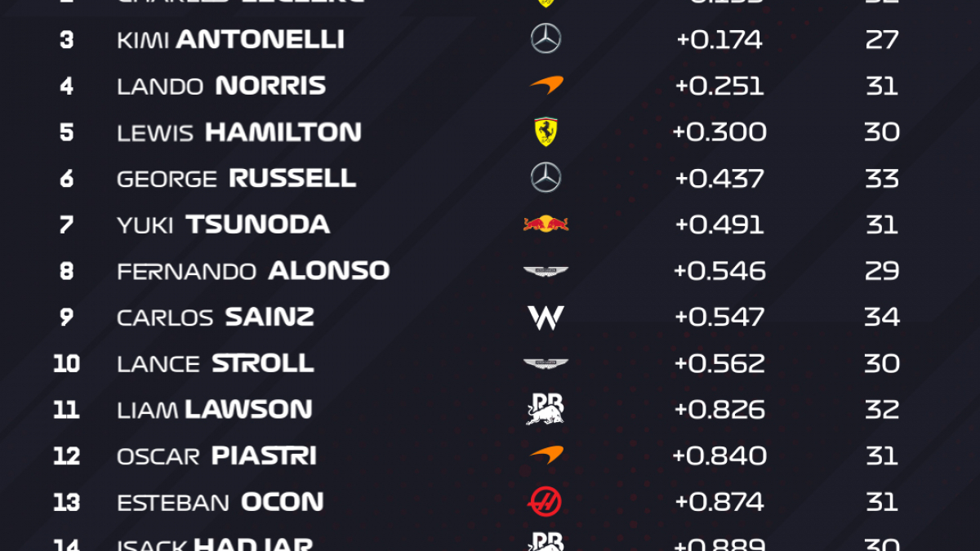Click the Mercedes logo beside Kimi Antonelli
This screenshot has width=980, height=551.
click(x=546, y=39)
